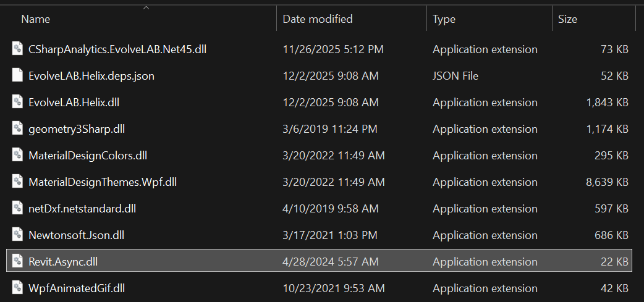Sort by the Date modified column

click(x=318, y=19)
